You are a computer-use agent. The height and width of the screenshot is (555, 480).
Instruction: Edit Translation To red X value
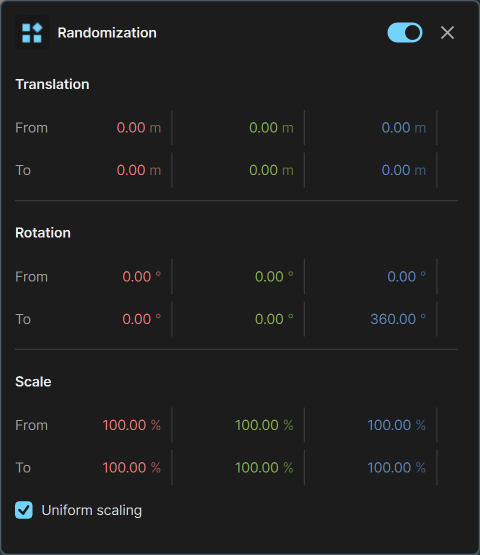[x=139, y=170]
